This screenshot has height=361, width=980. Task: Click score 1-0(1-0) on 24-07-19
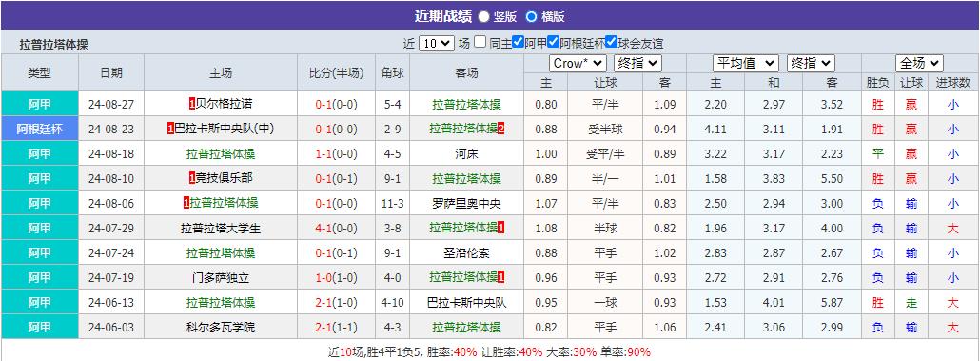pos(336,278)
